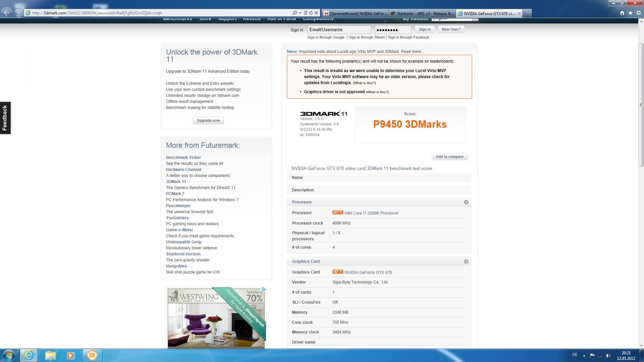644x362 pixels.
Task: Open browser Tools gear icon
Action: tap(638, 13)
